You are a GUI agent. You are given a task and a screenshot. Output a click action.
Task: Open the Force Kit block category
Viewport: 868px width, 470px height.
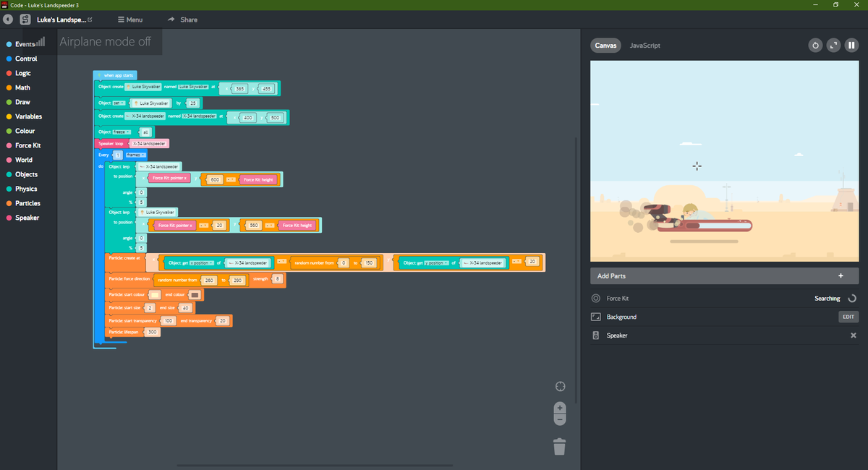[x=23, y=145]
